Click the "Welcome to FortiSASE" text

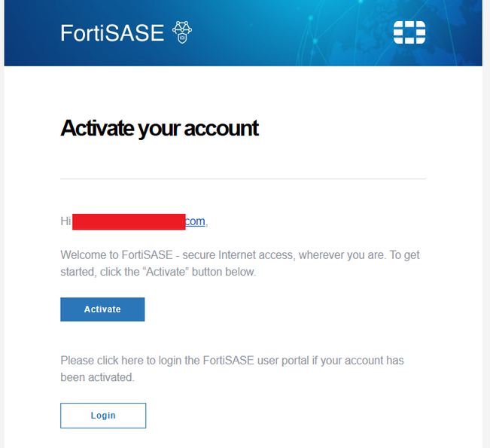pyautogui.click(x=105, y=255)
